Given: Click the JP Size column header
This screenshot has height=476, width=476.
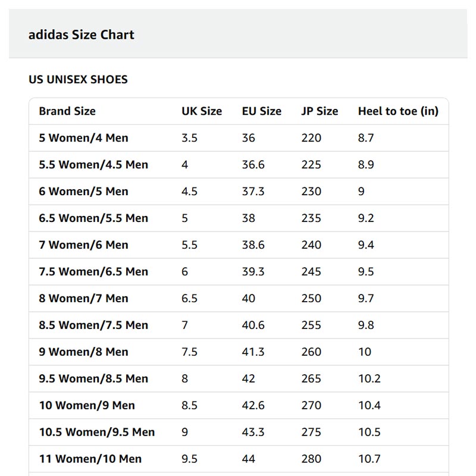Looking at the screenshot, I should click(x=320, y=111).
